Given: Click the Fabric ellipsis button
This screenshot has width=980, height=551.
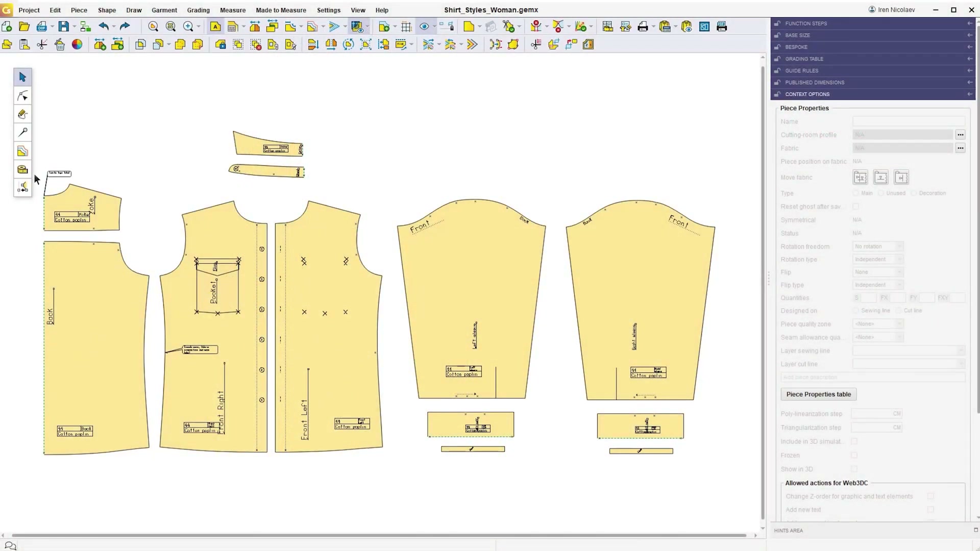Looking at the screenshot, I should 960,148.
